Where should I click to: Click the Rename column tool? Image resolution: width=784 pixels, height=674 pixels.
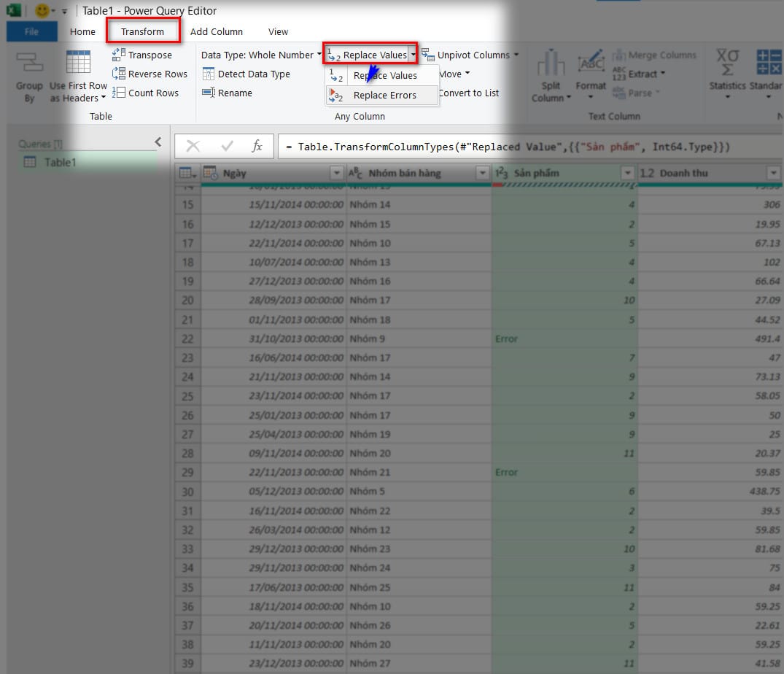point(227,93)
